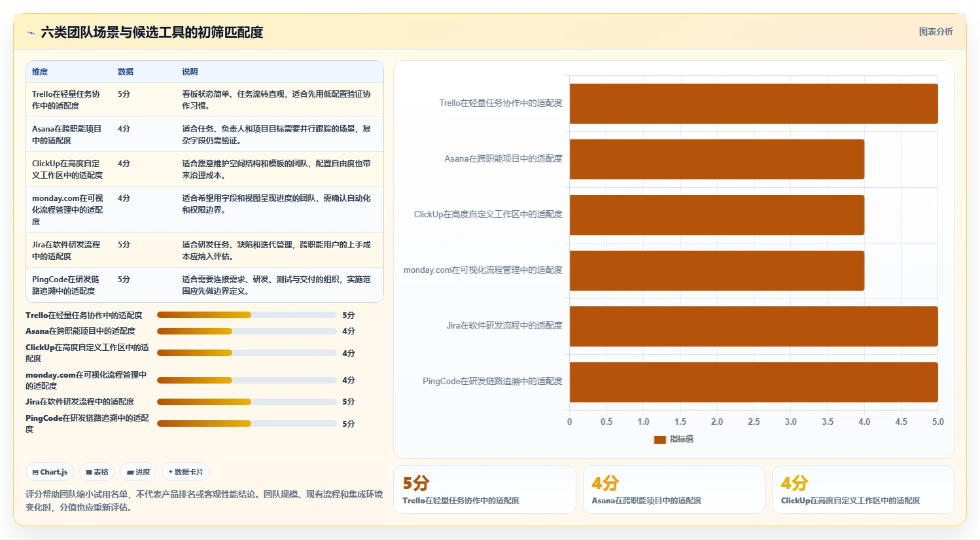Image resolution: width=980 pixels, height=540 pixels.
Task: Click the 4分 score in Asana table row
Action: pyautogui.click(x=124, y=129)
